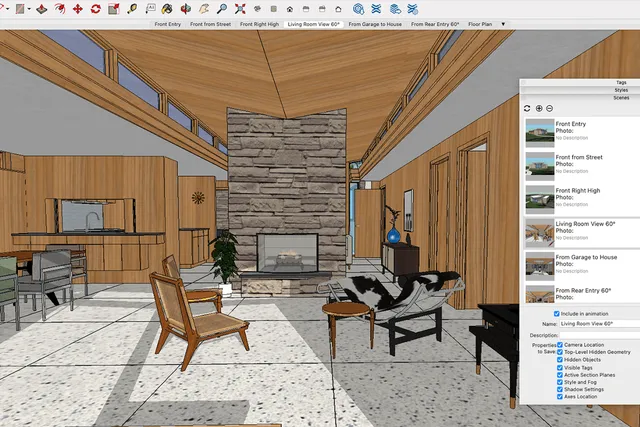Switch to Front from Street scene tab
This screenshot has height=427, width=640.
(x=211, y=24)
